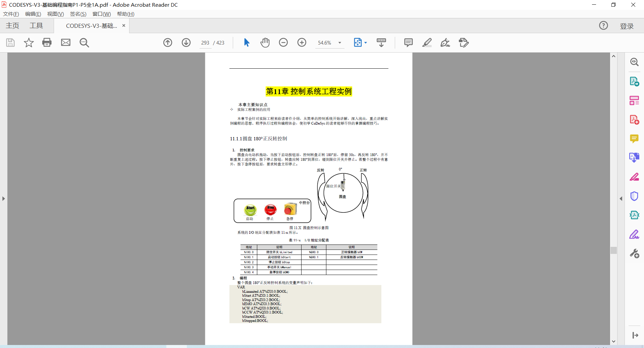Open the zoom level dropdown
The width and height of the screenshot is (644, 348).
(340, 43)
